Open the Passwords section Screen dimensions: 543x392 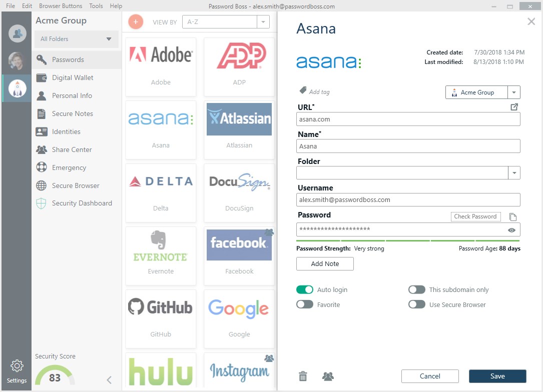point(77,59)
